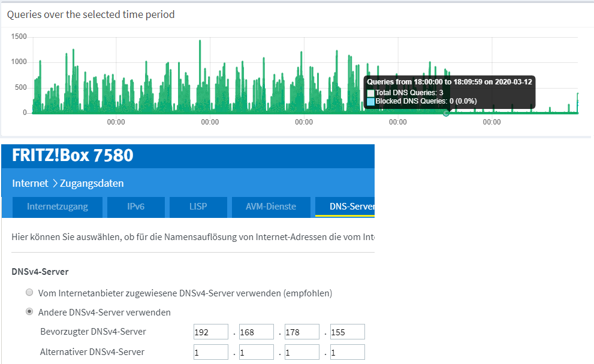Screen dimensions: 594x364
Task: Click alternative DNS second octet field
Action: click(256, 352)
